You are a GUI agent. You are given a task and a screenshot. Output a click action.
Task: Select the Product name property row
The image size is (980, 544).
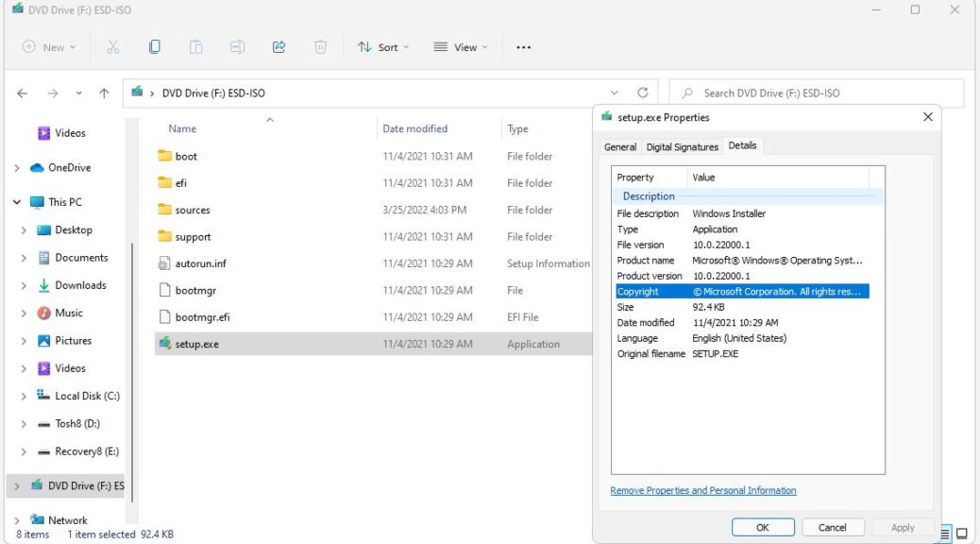coord(742,260)
